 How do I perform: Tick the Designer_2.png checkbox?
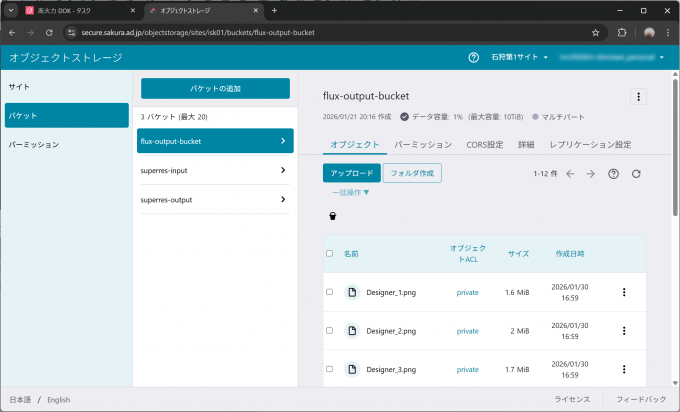tap(330, 331)
